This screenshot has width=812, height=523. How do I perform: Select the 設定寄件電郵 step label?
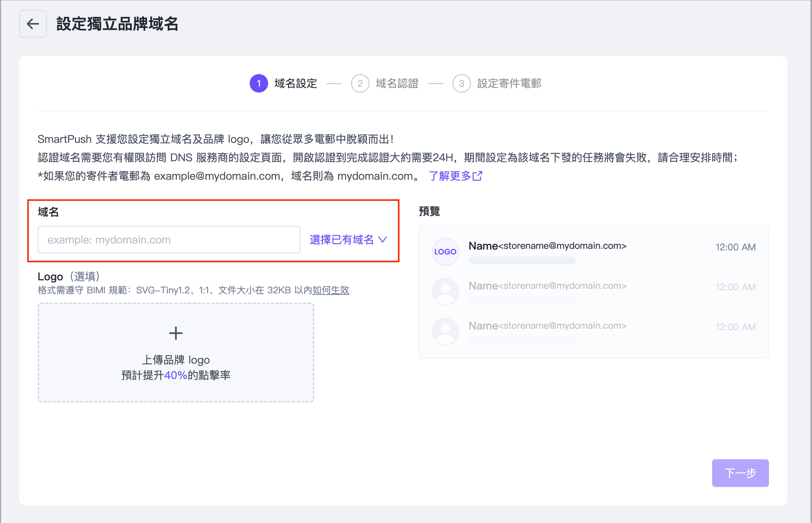(509, 83)
